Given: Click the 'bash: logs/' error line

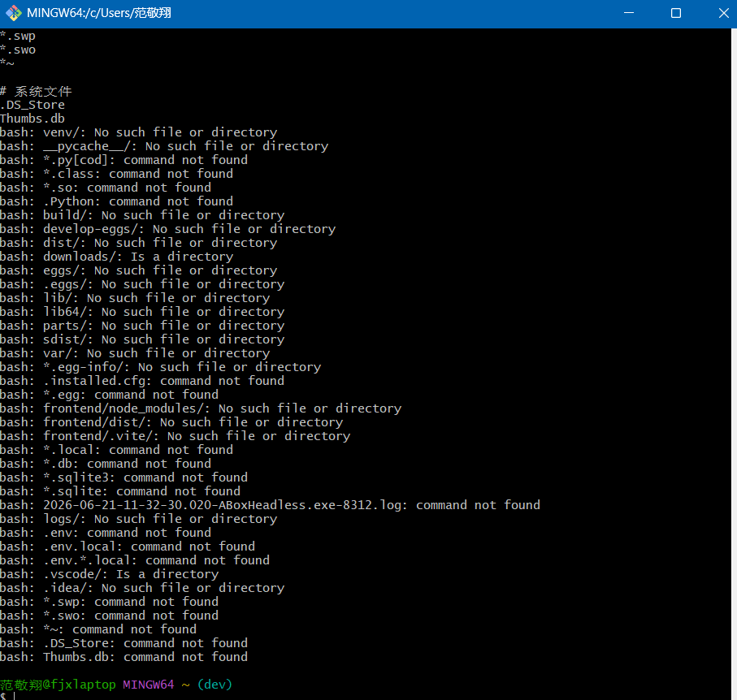Looking at the screenshot, I should click(139, 519).
